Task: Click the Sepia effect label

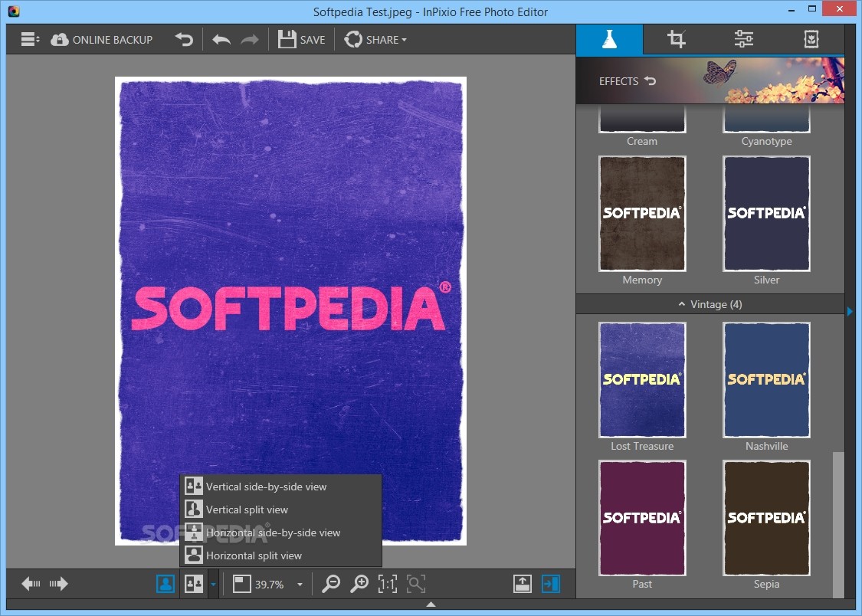Action: pos(766,584)
